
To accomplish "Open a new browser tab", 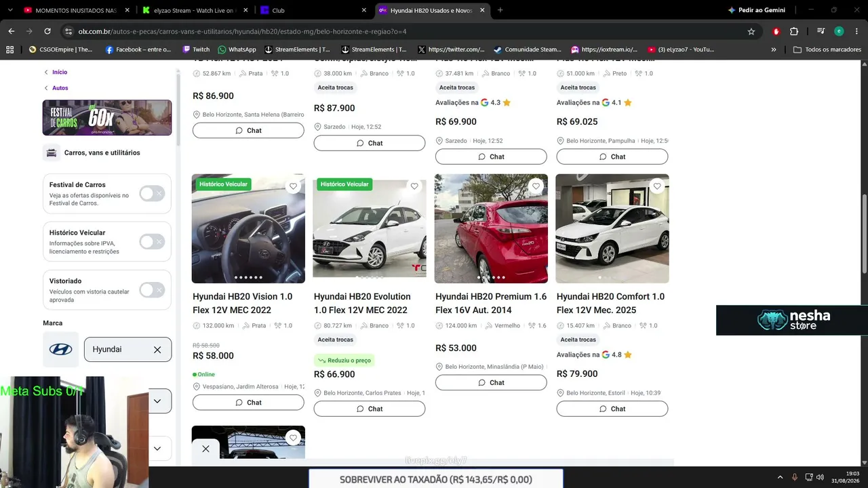I will click(x=500, y=10).
